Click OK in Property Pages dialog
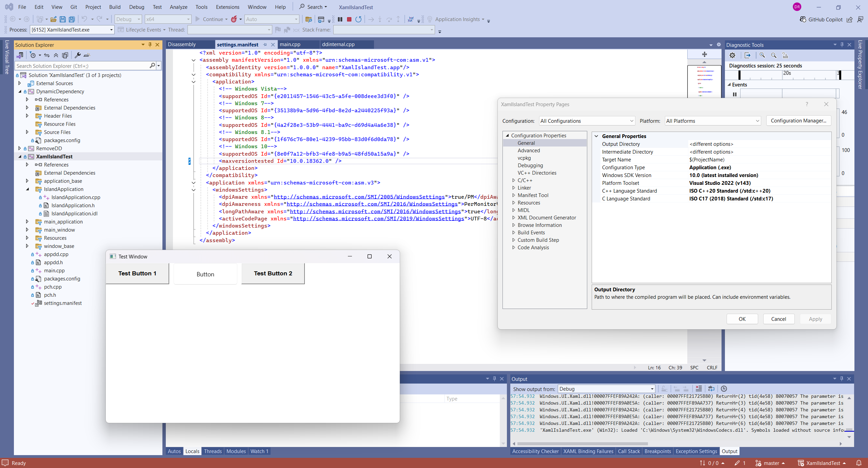Image resolution: width=868 pixels, height=468 pixels. [x=742, y=319]
